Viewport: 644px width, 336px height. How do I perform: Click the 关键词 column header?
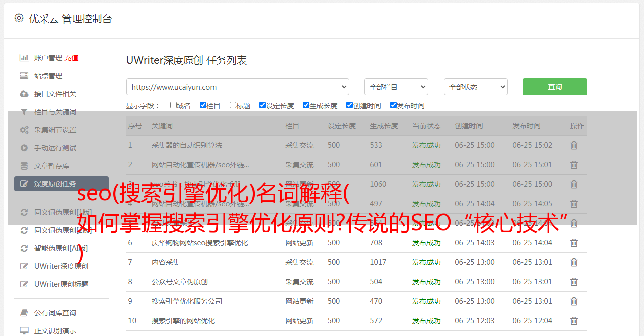coord(162,126)
